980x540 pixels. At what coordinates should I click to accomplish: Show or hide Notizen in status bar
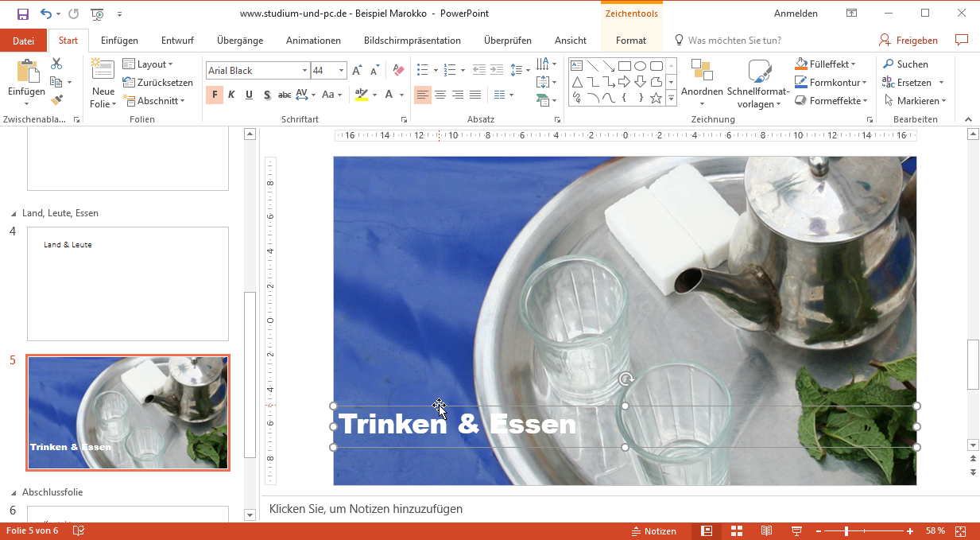(654, 531)
